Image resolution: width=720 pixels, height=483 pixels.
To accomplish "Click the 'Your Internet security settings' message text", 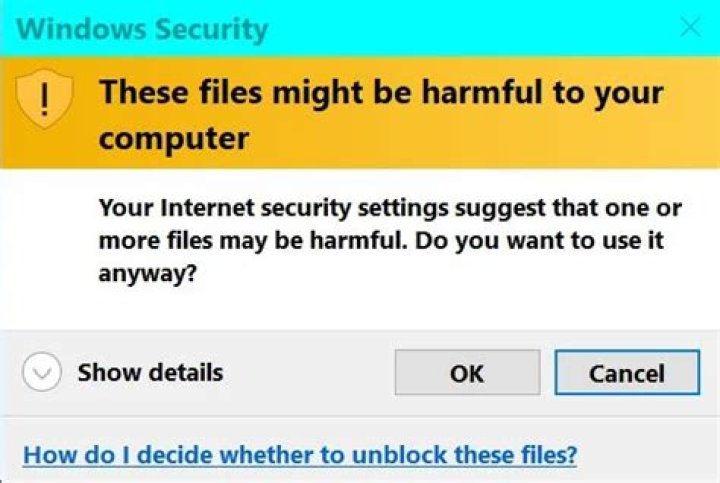I will tap(390, 240).
